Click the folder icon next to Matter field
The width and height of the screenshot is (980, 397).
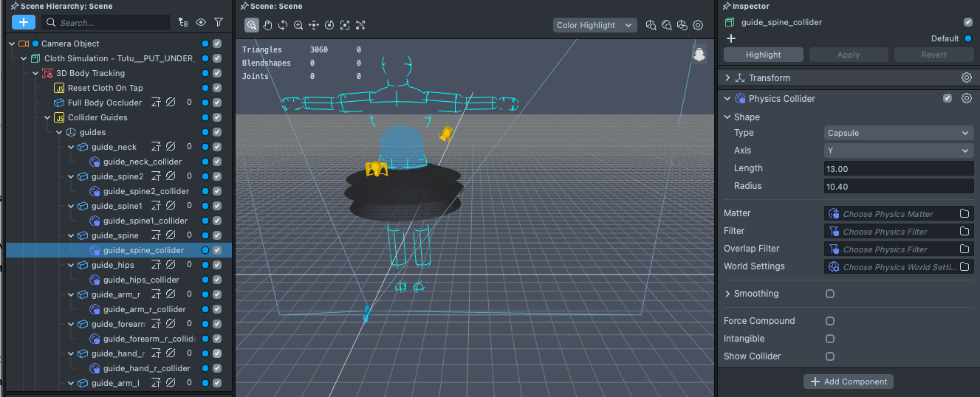(964, 214)
